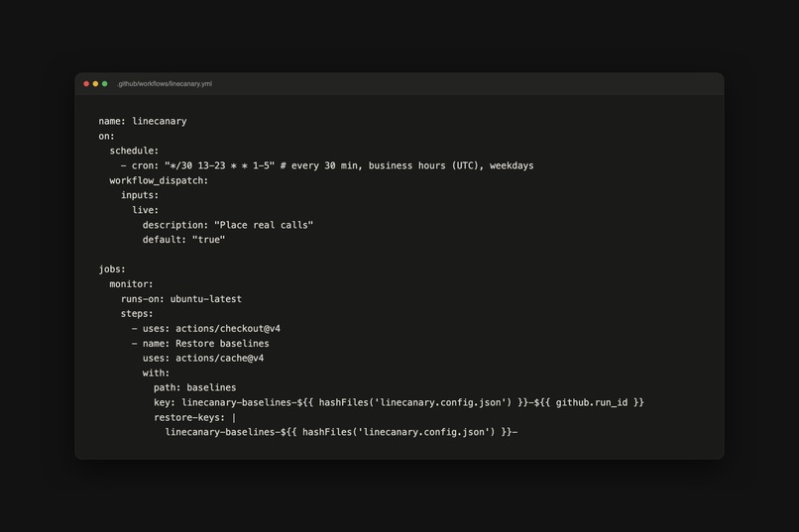
Task: Click the 'workflow_dispatch:' line
Action: tap(159, 180)
